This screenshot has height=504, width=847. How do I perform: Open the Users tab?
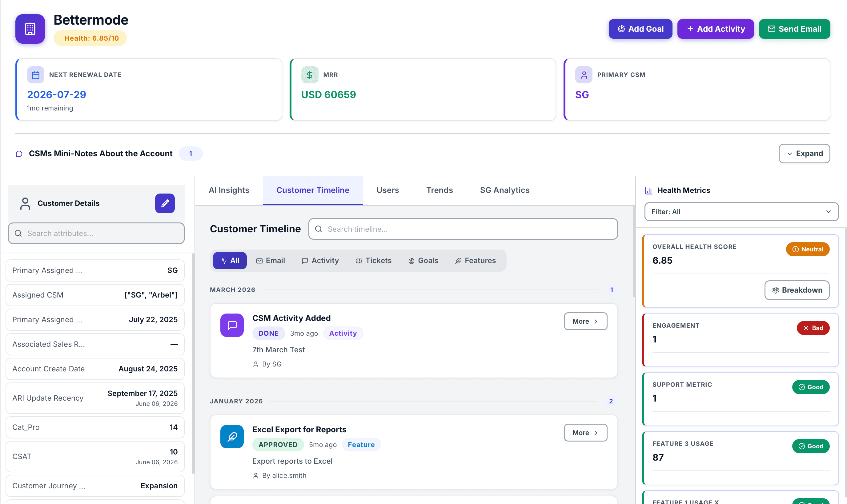click(x=387, y=190)
